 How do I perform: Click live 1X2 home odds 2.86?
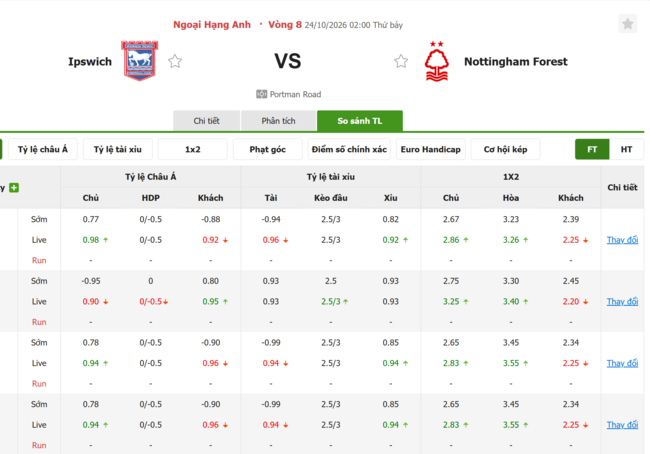point(451,240)
